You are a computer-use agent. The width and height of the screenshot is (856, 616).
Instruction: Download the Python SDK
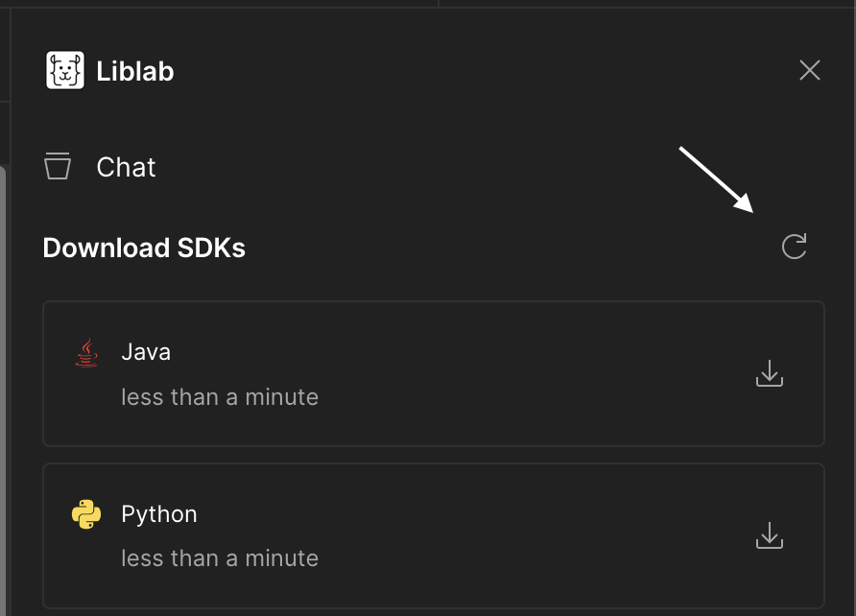(770, 536)
